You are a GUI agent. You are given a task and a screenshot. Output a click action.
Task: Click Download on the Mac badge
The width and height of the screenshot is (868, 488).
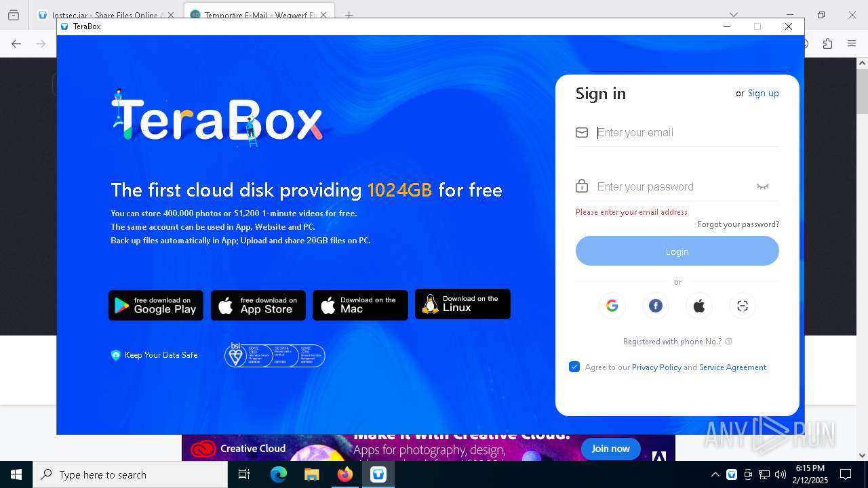point(360,306)
